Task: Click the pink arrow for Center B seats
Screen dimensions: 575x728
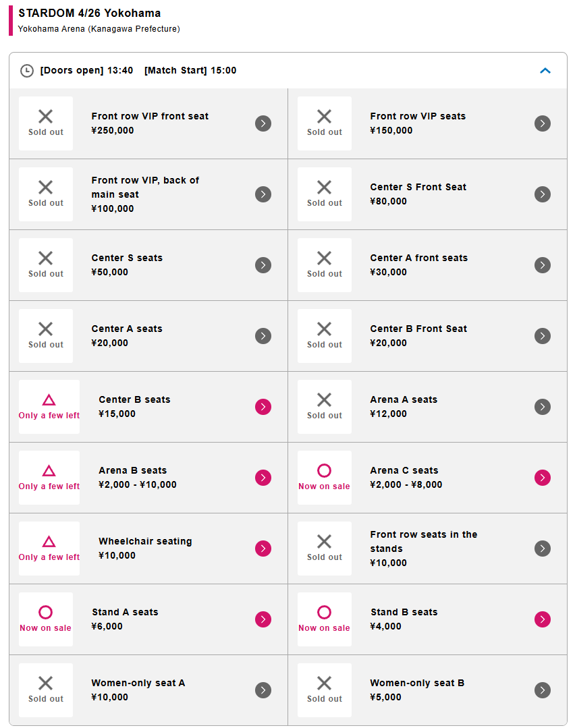Action: click(x=263, y=407)
